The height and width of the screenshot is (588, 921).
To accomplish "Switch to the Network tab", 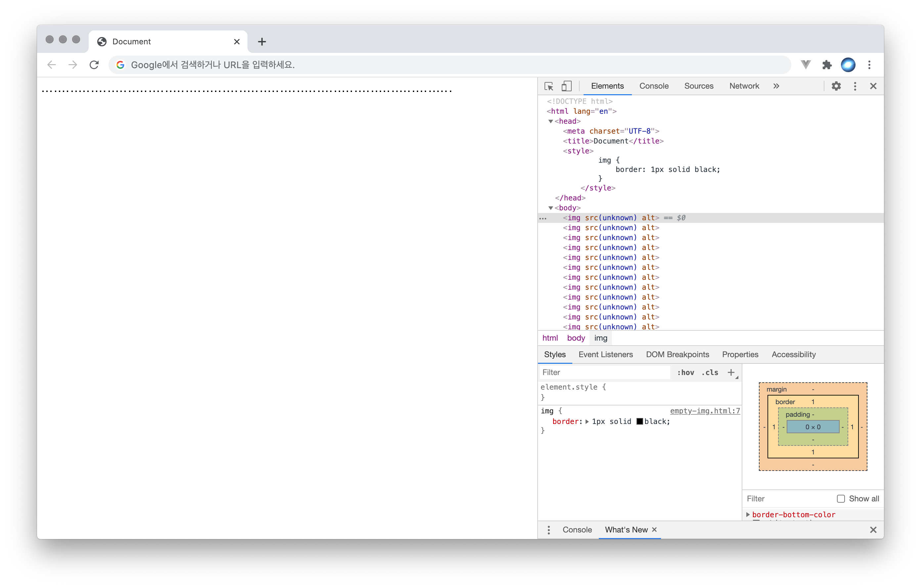I will pos(744,86).
